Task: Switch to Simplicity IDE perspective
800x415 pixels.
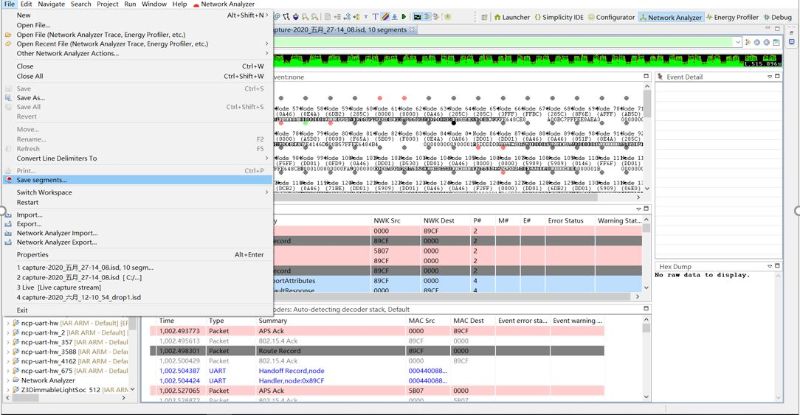Action: [559, 17]
